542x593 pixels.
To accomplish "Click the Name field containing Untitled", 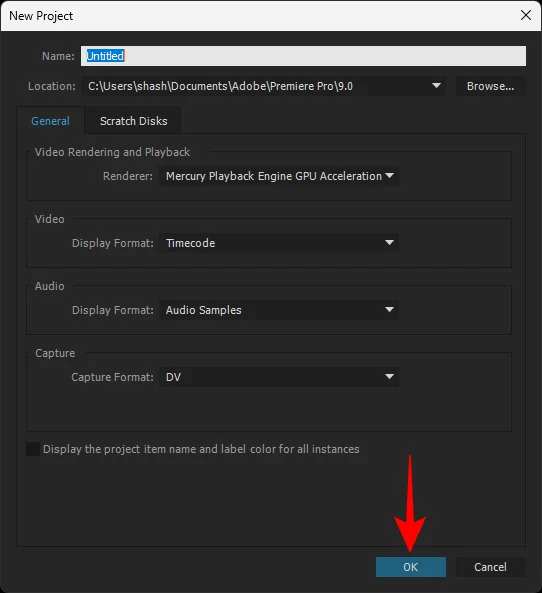I will tap(303, 56).
